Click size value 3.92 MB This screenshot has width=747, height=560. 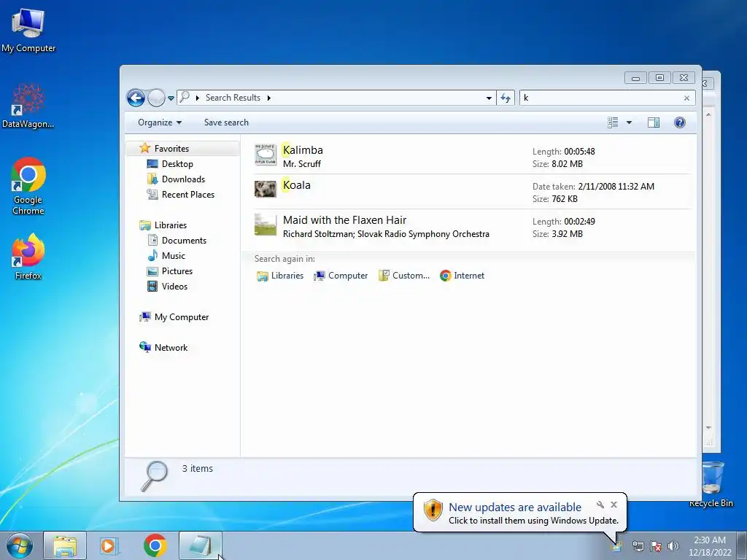[567, 234]
